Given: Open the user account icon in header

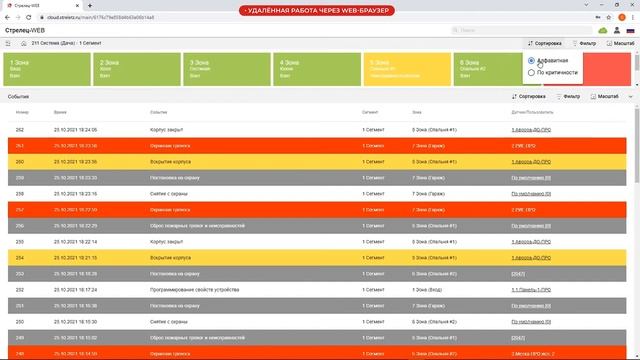Looking at the screenshot, I should tap(617, 30).
